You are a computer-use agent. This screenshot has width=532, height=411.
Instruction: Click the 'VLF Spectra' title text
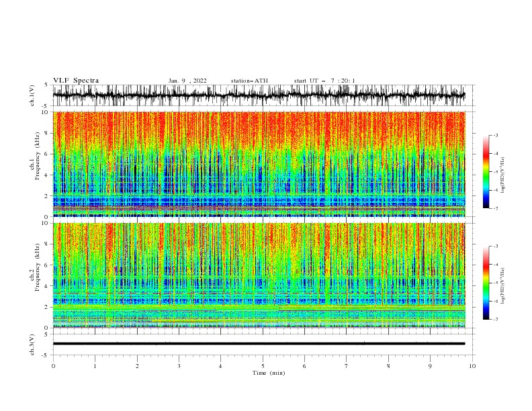[76, 81]
